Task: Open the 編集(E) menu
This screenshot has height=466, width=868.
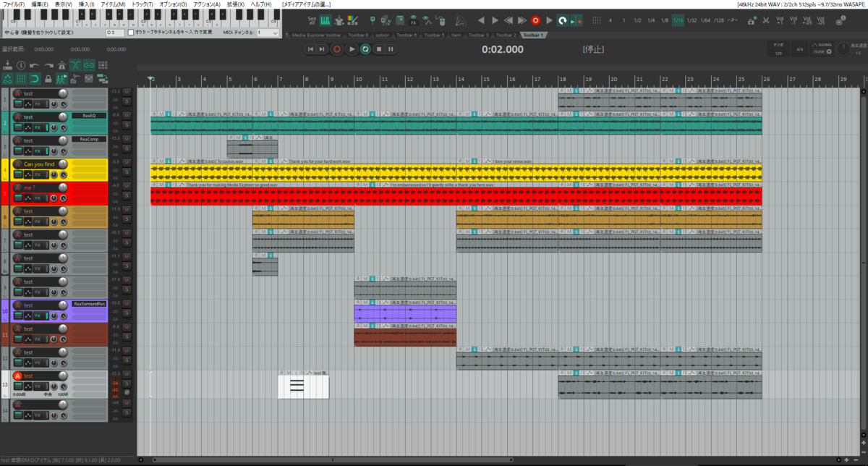Action: coord(40,4)
